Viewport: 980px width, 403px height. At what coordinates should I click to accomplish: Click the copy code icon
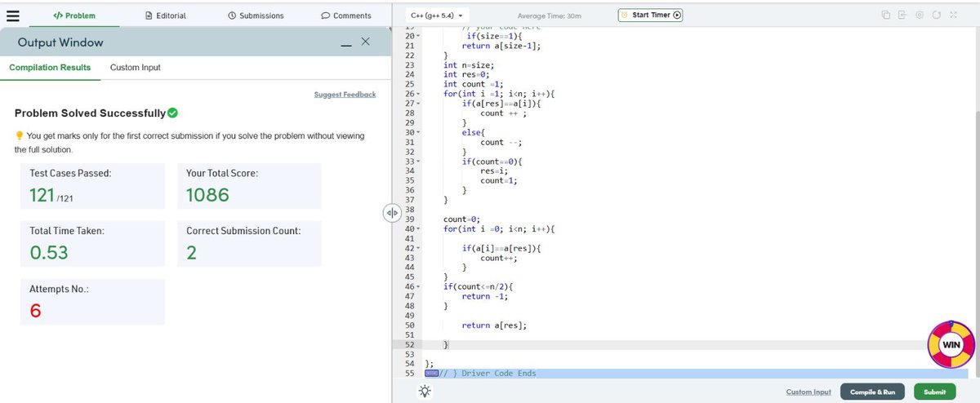point(885,15)
